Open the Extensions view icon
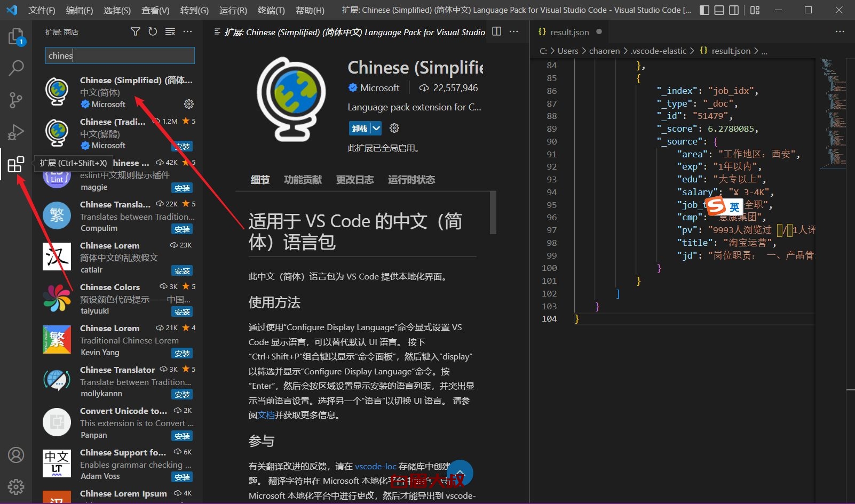 16,164
